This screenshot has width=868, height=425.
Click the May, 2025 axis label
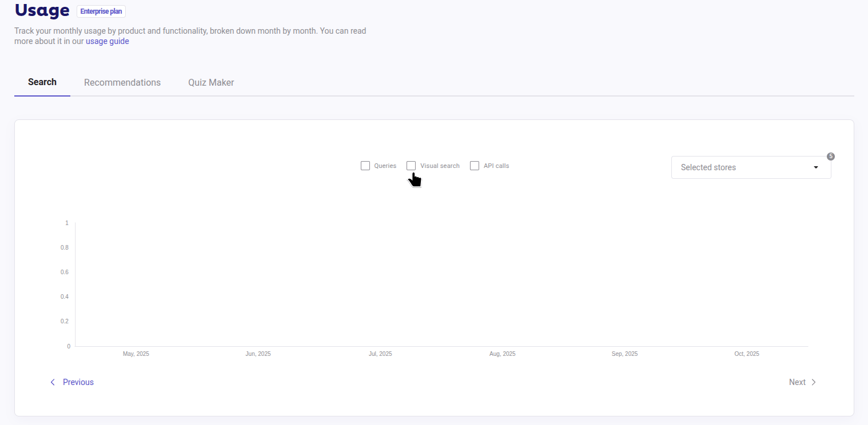[x=136, y=353]
